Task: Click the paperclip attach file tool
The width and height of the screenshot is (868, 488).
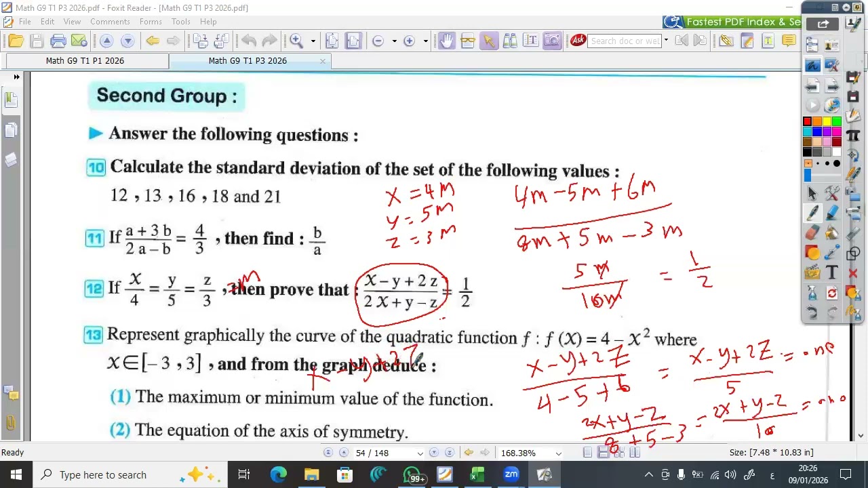Action: pos(726,41)
